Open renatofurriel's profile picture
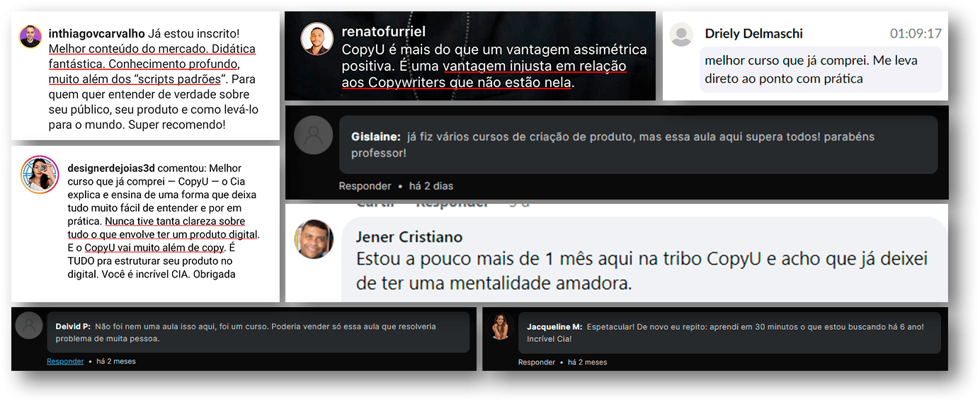The image size is (980, 402). [x=317, y=39]
